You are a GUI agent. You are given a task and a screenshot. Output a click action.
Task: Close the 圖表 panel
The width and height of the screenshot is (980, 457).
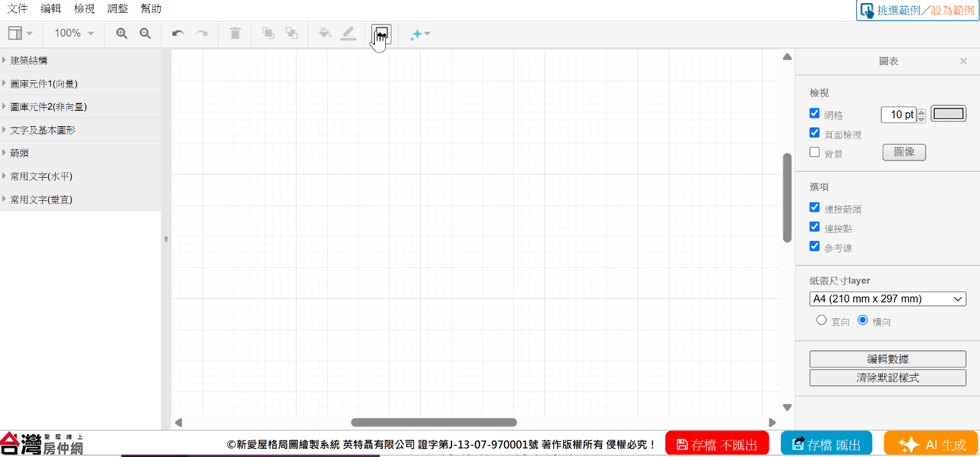pyautogui.click(x=963, y=61)
